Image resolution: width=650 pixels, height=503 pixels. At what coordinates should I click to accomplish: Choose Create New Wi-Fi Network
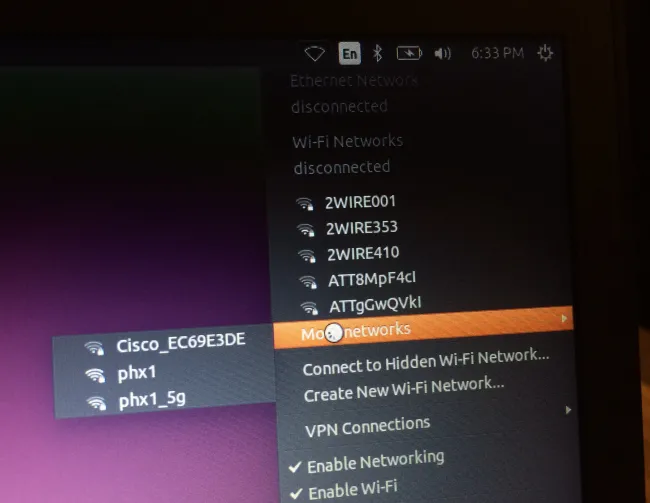404,389
